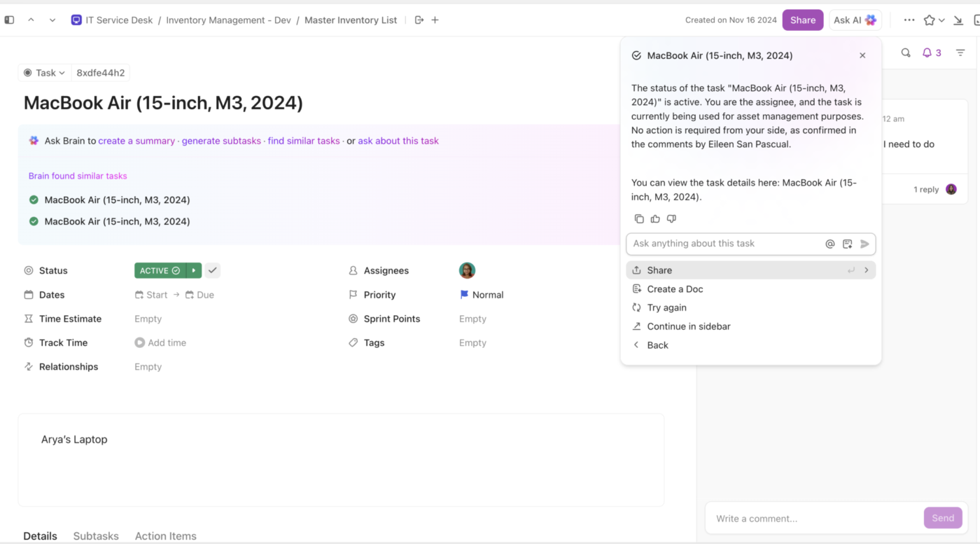This screenshot has height=544, width=980.
Task: Give the AI response a thumbs down
Action: click(671, 218)
